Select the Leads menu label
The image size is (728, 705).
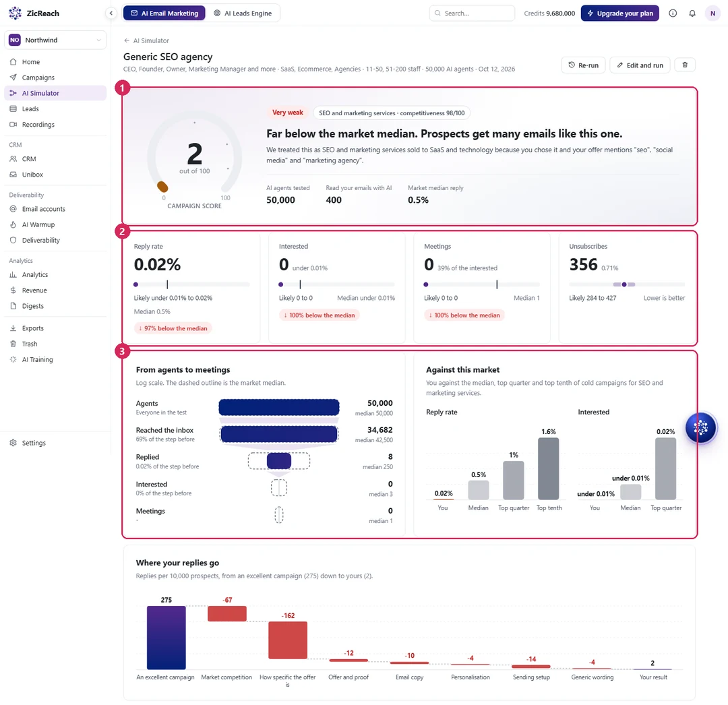[x=30, y=109]
